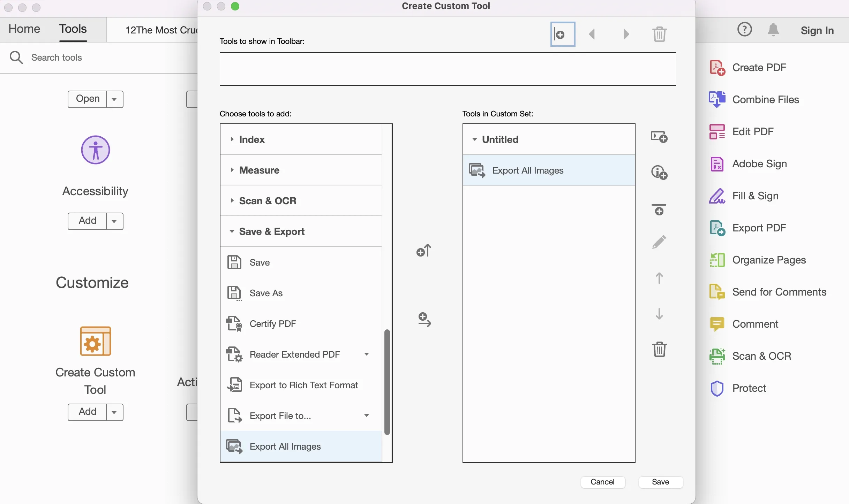Select the Tools tab at top

point(73,28)
